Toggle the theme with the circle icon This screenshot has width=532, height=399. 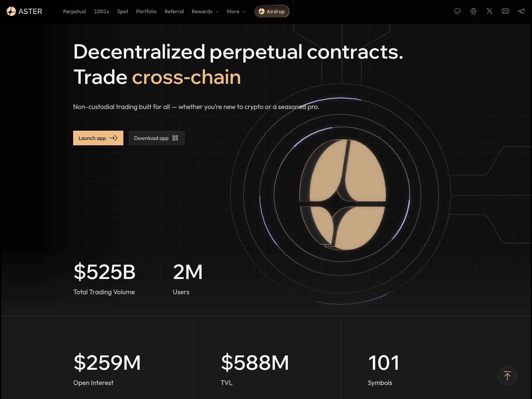[x=458, y=11]
